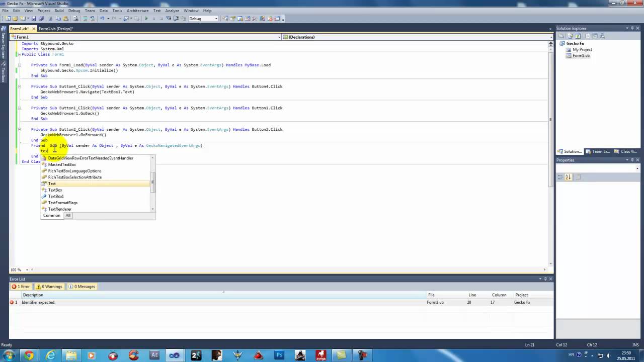
Task: Select the Identifier expected error row
Action: [281, 302]
